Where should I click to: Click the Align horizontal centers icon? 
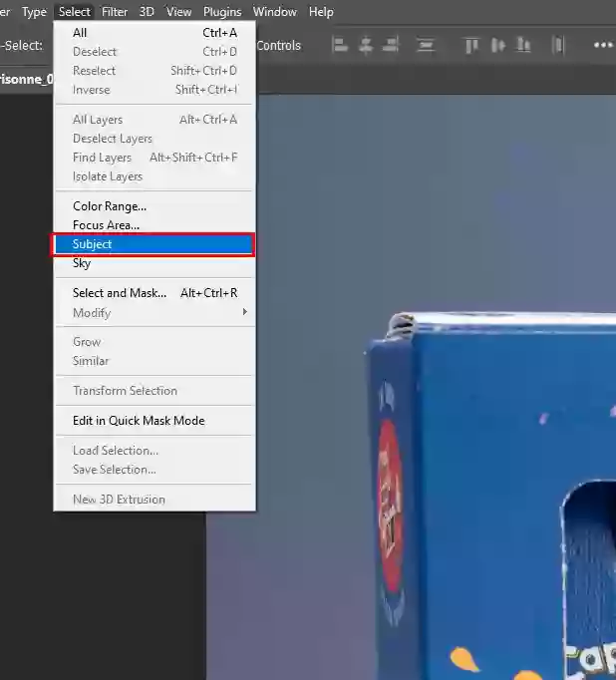pyautogui.click(x=366, y=45)
